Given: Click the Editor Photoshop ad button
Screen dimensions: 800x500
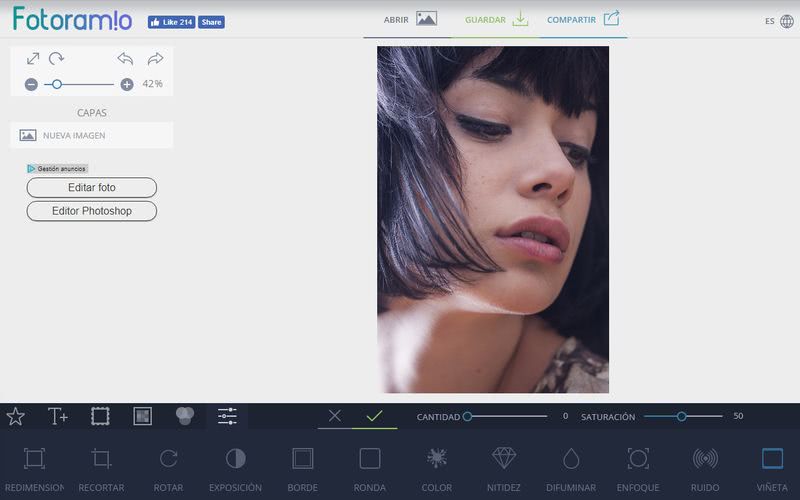Looking at the screenshot, I should 92,211.
